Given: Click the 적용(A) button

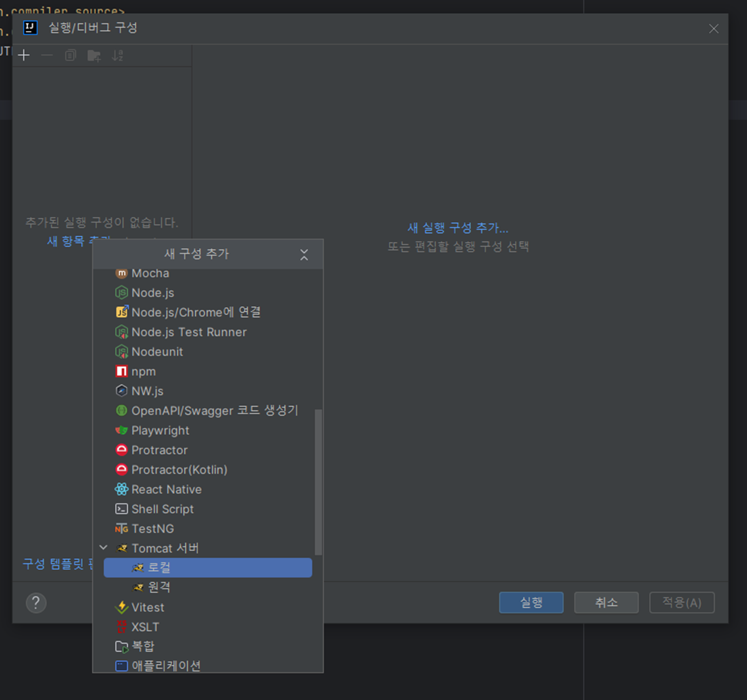Looking at the screenshot, I should (682, 602).
